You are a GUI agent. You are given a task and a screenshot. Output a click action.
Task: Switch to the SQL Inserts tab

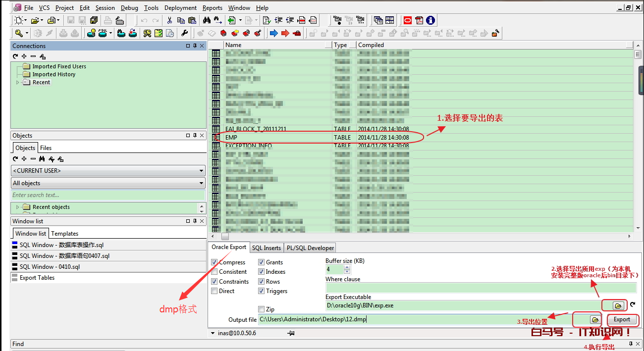pos(266,248)
